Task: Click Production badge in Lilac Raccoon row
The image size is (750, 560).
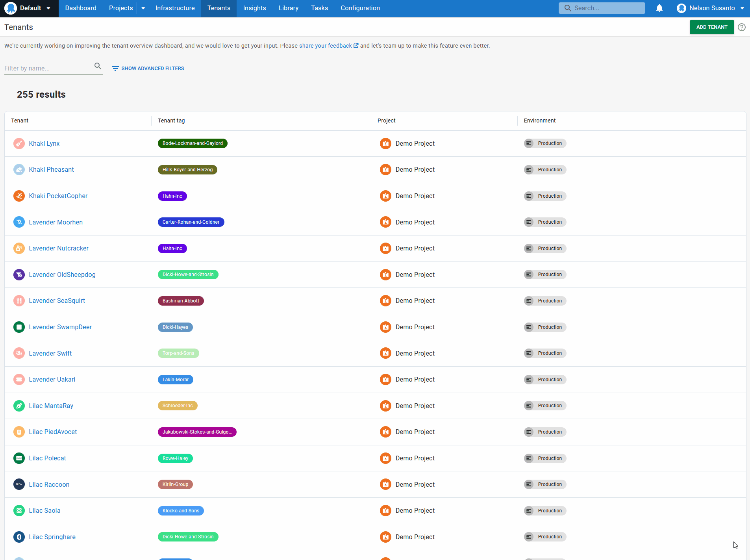Action: pyautogui.click(x=545, y=484)
